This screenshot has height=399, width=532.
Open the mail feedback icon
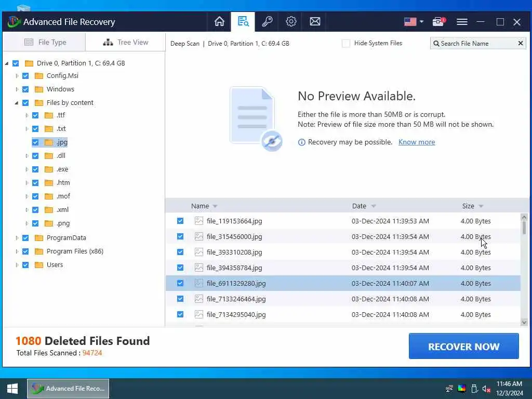point(315,22)
